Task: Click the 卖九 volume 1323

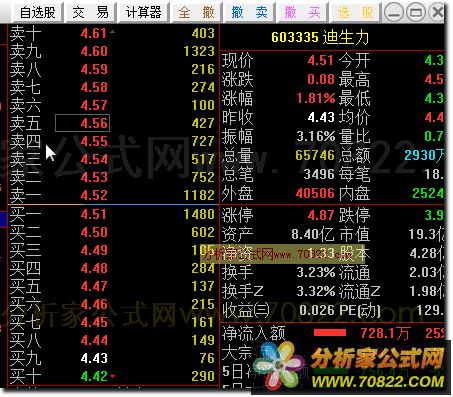Action: pyautogui.click(x=199, y=51)
